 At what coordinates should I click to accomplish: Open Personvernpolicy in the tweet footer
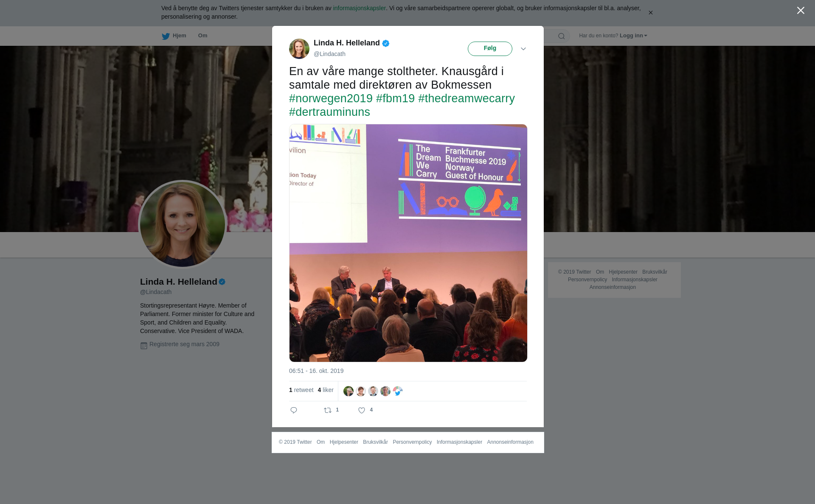coord(412,442)
